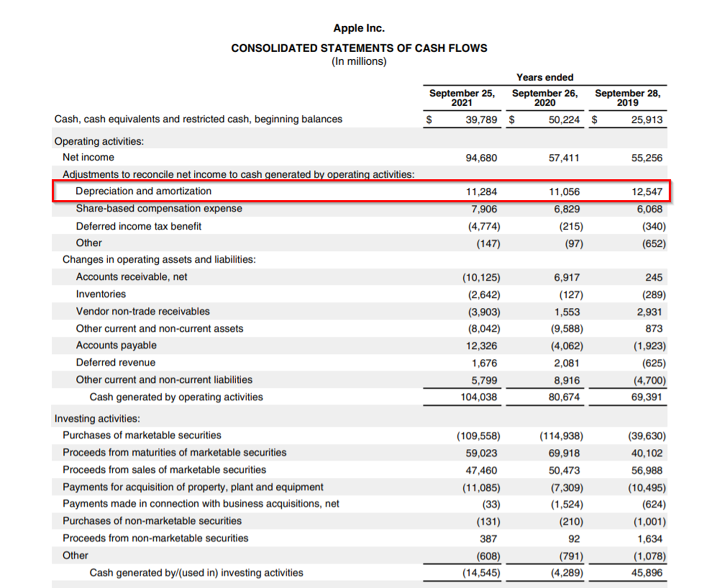717x588 pixels.
Task: Click accounts payable value 12,326
Action: click(x=481, y=346)
